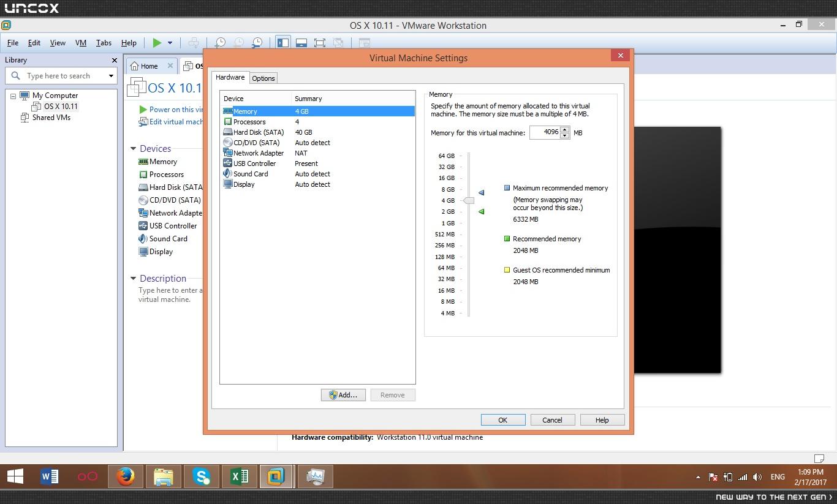Open the power options dropdown arrow in toolbar

point(170,43)
